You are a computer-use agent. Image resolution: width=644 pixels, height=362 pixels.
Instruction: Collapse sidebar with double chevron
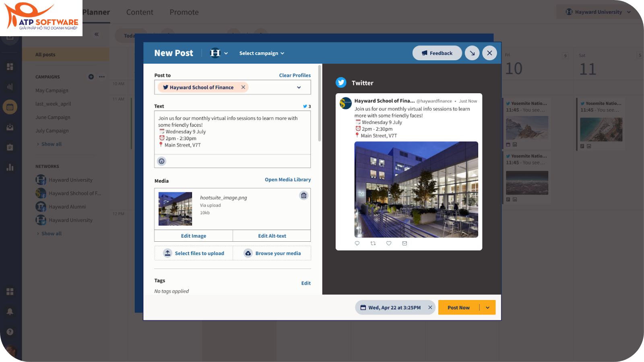(97, 34)
